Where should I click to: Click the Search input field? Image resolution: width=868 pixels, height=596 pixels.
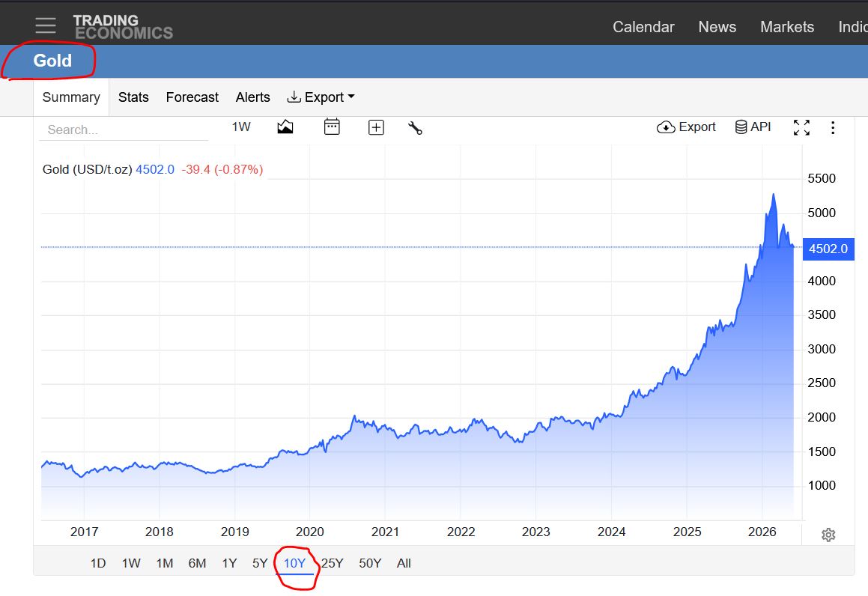coord(124,130)
